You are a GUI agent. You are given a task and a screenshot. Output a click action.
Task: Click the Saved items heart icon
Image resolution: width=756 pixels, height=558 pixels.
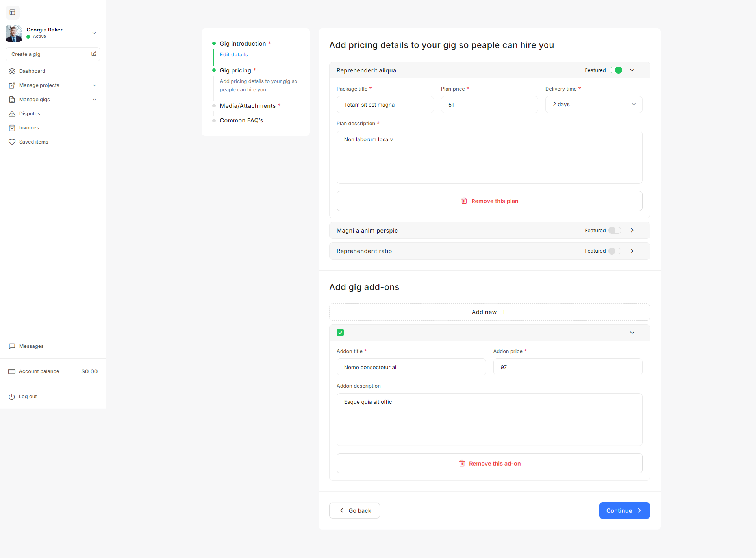pyautogui.click(x=12, y=142)
